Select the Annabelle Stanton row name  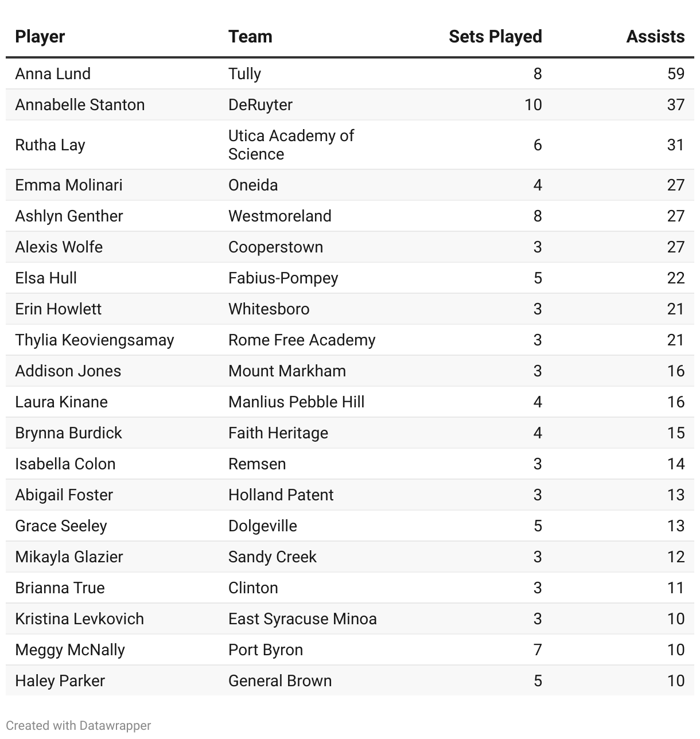click(80, 104)
